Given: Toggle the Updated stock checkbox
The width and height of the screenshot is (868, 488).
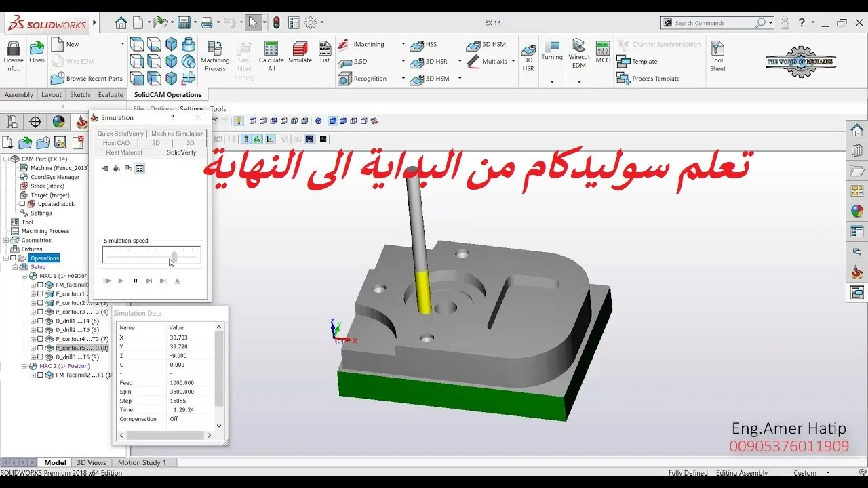Looking at the screenshot, I should (x=22, y=204).
